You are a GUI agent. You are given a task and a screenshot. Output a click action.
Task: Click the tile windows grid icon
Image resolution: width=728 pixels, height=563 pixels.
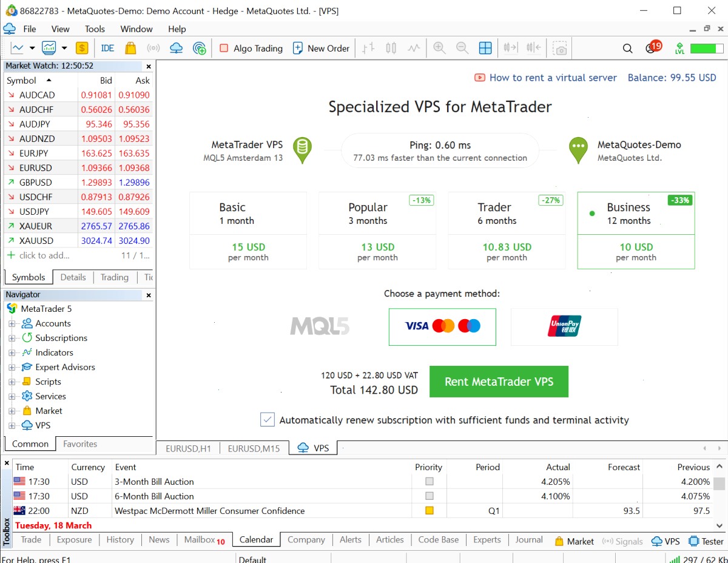485,48
